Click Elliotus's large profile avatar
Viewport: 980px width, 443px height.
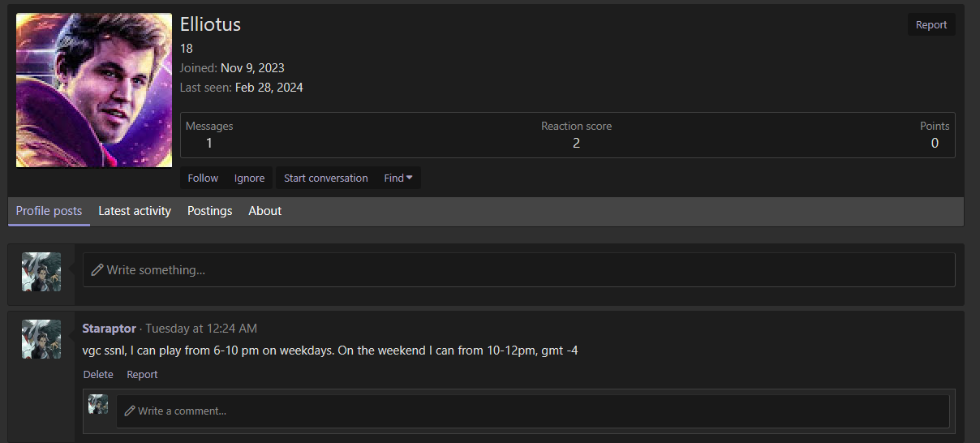pyautogui.click(x=94, y=90)
